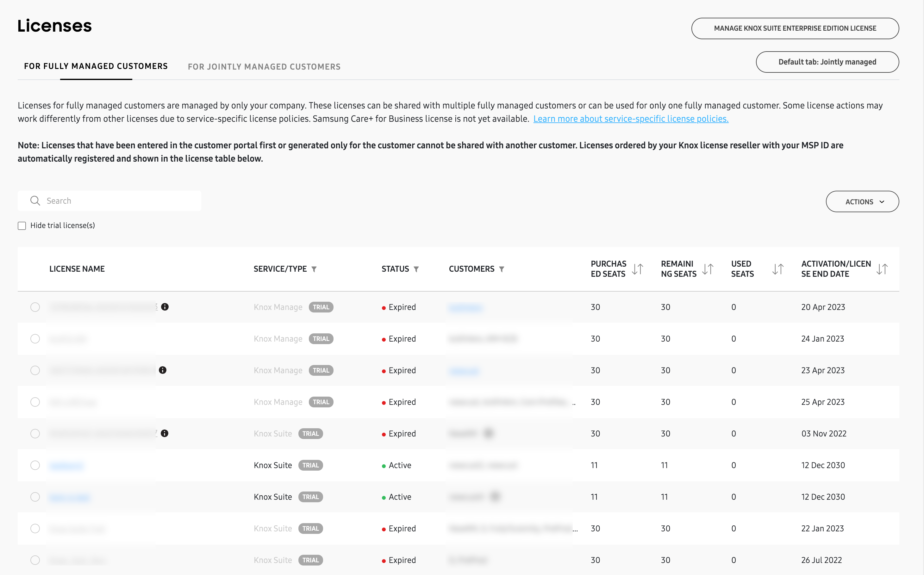The height and width of the screenshot is (575, 924).
Task: Select the Knox Suite license expiring 22 Jan 2023
Action: point(35,529)
